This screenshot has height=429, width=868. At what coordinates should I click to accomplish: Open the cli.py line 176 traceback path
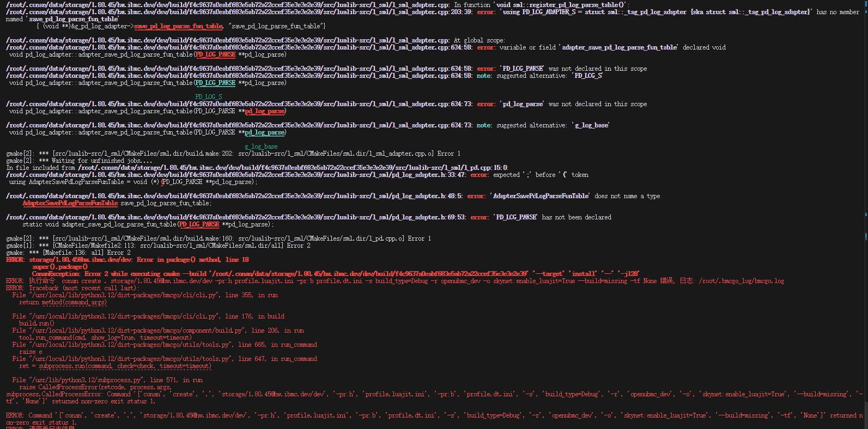(124, 316)
